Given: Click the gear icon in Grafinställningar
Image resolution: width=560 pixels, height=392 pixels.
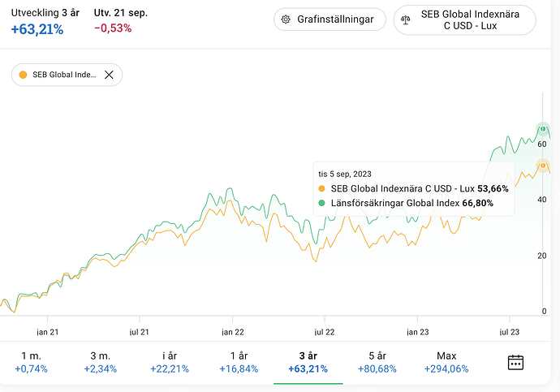Looking at the screenshot, I should (286, 19).
